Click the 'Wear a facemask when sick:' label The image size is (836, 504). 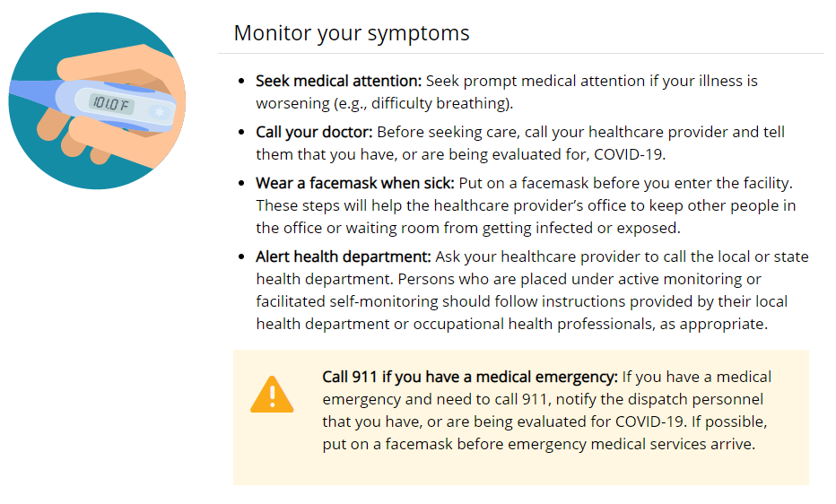[x=355, y=183]
